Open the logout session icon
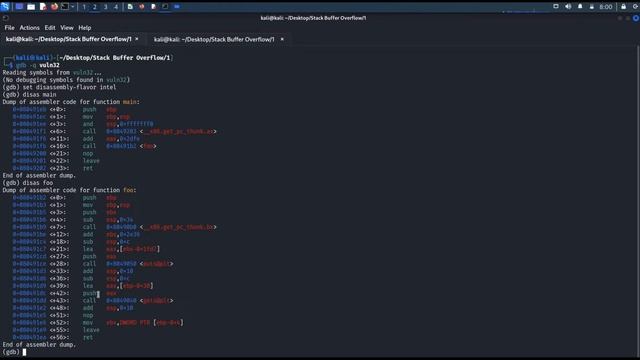 [x=636, y=7]
